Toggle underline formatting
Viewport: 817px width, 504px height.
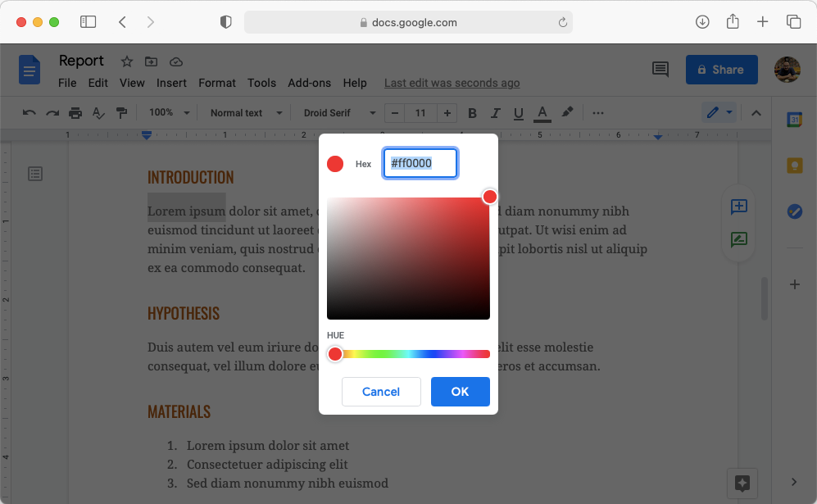[x=518, y=112]
